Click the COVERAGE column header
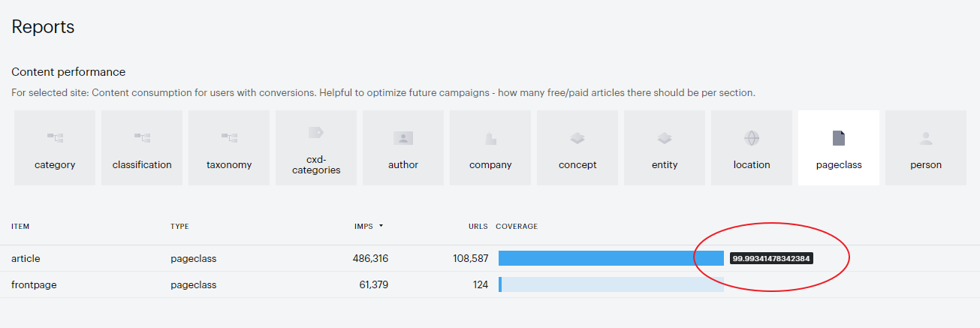The width and height of the screenshot is (980, 328). point(517,226)
